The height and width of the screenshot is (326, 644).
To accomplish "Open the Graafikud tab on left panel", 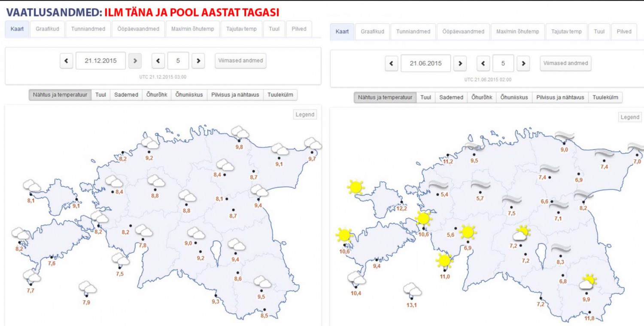I will [47, 29].
